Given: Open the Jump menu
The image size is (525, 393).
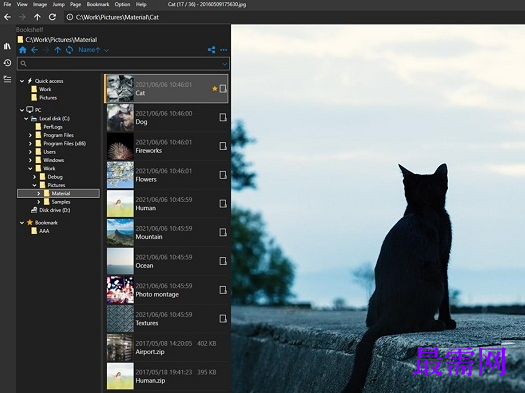Looking at the screenshot, I should pyautogui.click(x=59, y=4).
